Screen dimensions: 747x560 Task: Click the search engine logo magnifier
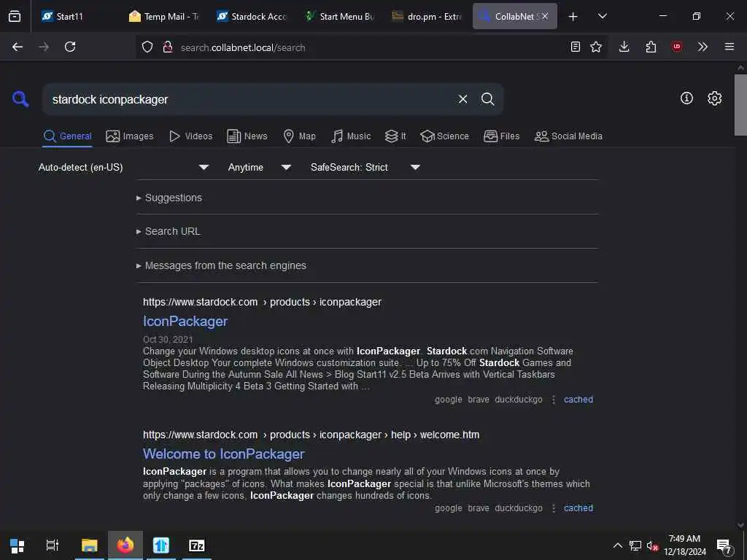click(20, 99)
